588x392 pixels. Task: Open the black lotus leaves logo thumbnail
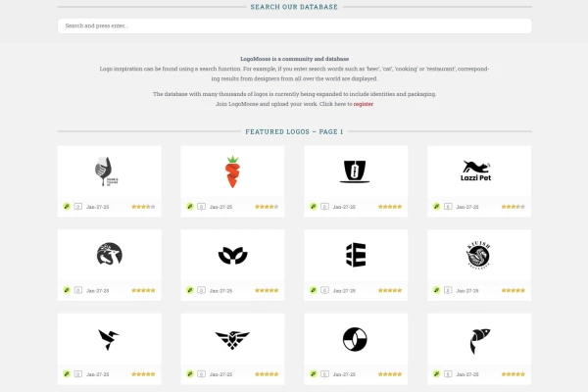(x=232, y=256)
